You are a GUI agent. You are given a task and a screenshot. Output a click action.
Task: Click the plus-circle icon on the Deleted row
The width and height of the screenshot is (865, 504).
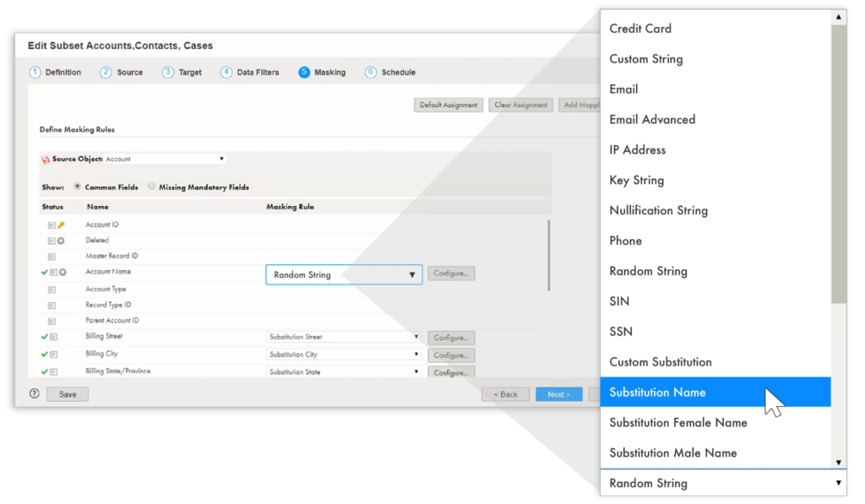[x=62, y=240]
